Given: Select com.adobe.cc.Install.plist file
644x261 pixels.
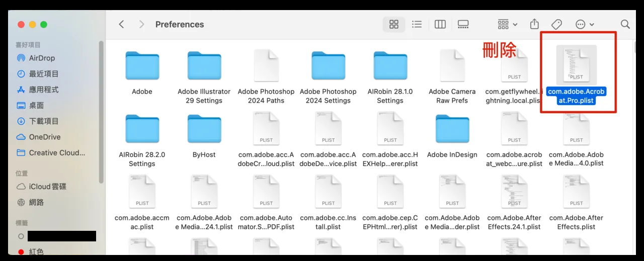Looking at the screenshot, I should [x=328, y=192].
